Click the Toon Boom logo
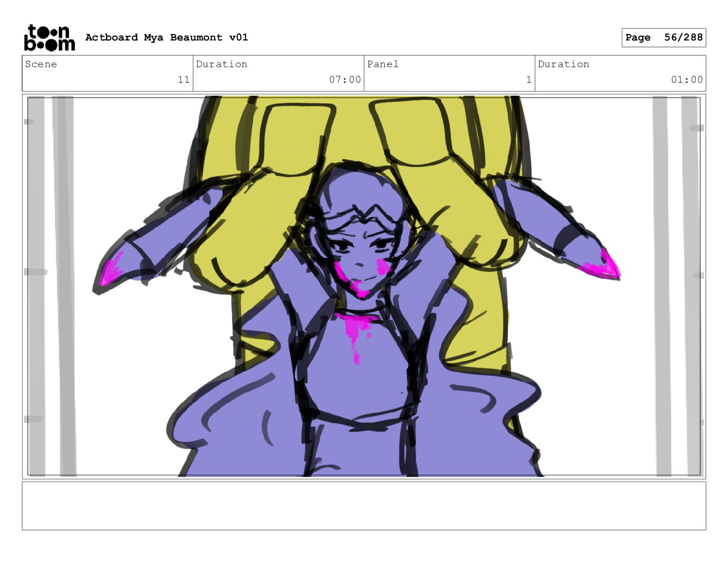This screenshot has height=563, width=728. (x=49, y=38)
